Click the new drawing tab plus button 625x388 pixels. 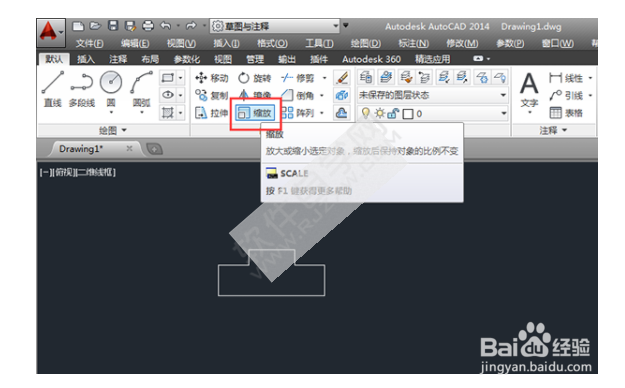click(x=154, y=149)
